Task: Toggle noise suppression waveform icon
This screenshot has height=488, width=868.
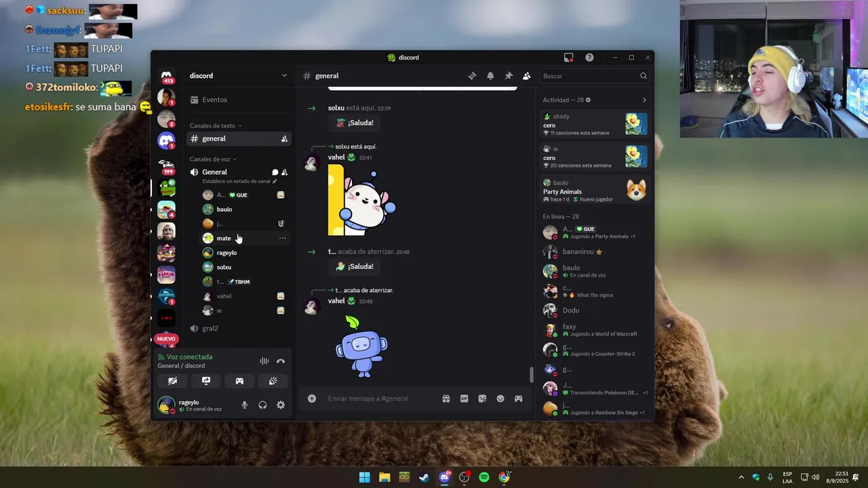Action: 264,361
